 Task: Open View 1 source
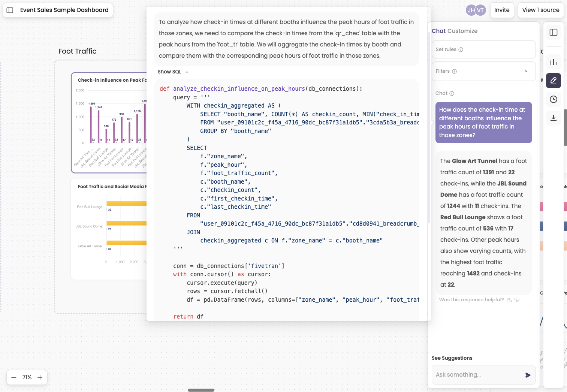pos(540,10)
